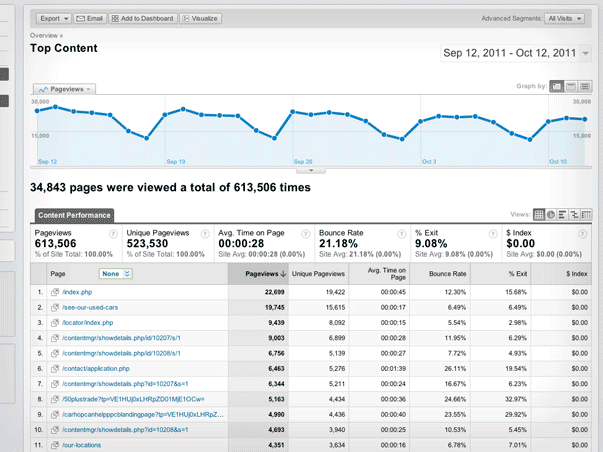Open help for $ Index summary

point(583,234)
